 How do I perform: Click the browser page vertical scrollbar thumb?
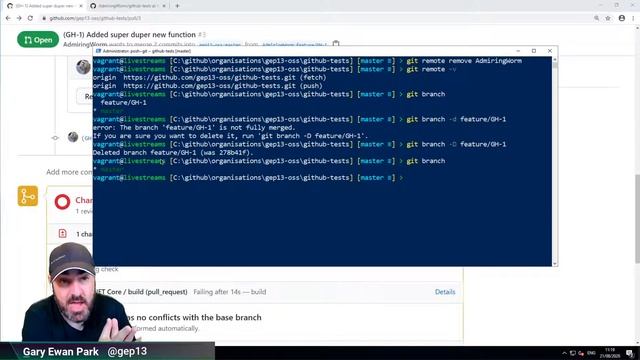[x=637, y=218]
